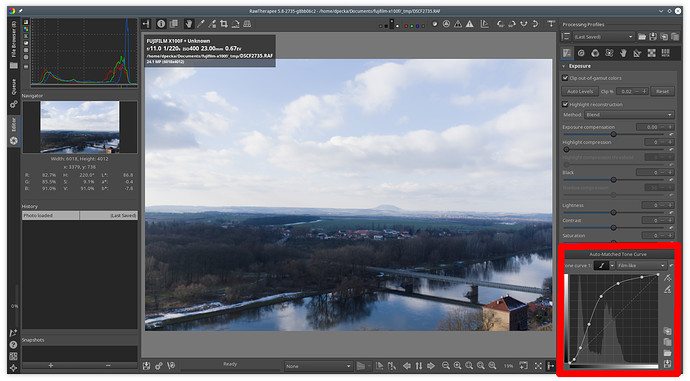
Task: Click the Auto Levels button
Action: [580, 92]
